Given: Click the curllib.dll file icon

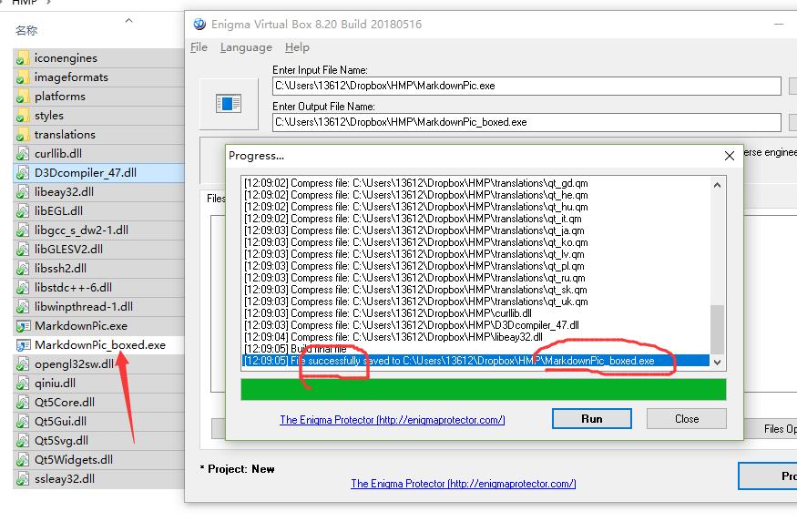Looking at the screenshot, I should pos(23,153).
